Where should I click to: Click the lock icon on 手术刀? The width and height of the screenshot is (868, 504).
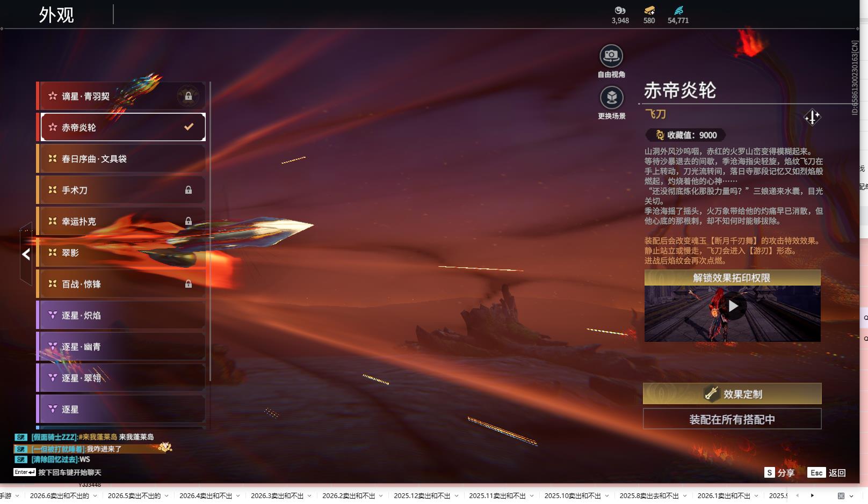tap(189, 190)
